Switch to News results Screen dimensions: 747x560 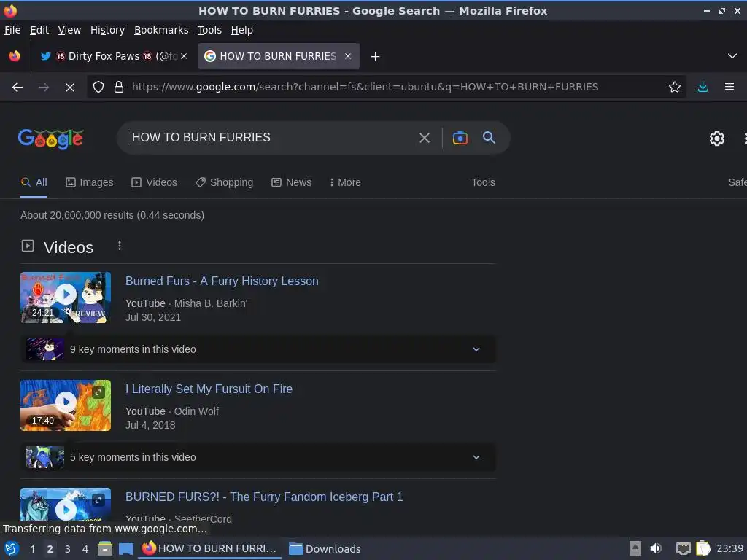pos(291,182)
